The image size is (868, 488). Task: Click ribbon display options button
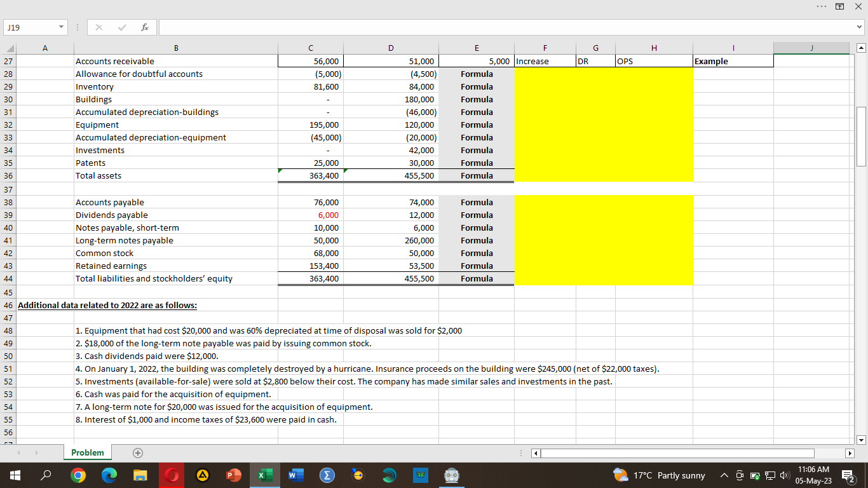click(x=841, y=6)
